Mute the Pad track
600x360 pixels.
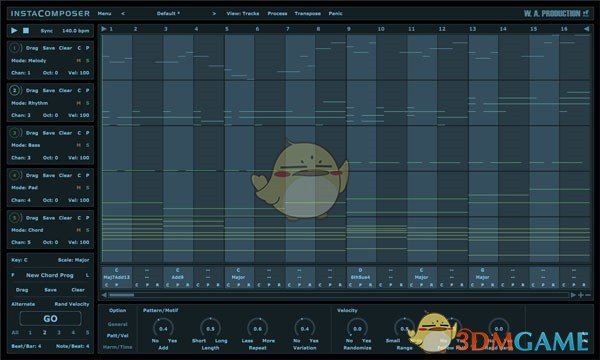78,188
